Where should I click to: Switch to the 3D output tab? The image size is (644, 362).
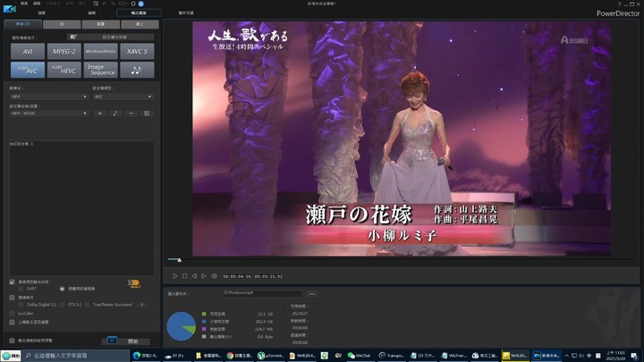(62, 24)
